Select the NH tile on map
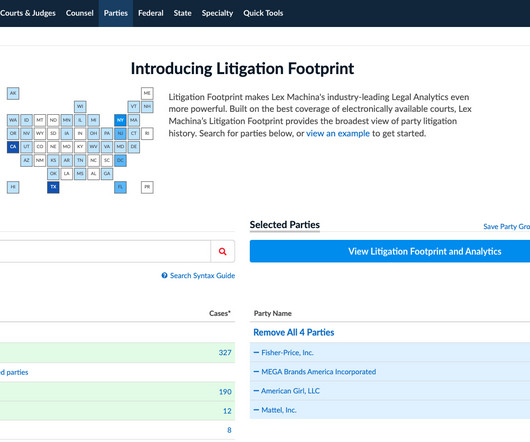This screenshot has height=442, width=530. pyautogui.click(x=147, y=107)
